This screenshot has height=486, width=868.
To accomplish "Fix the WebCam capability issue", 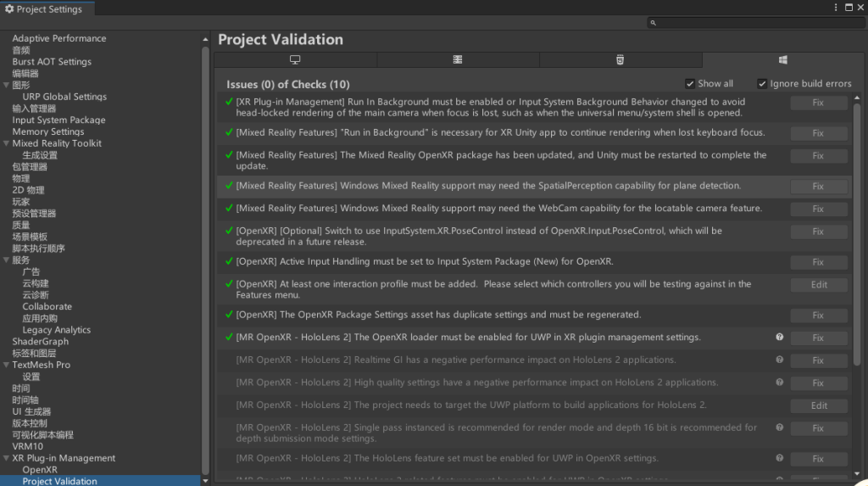I will tap(818, 209).
